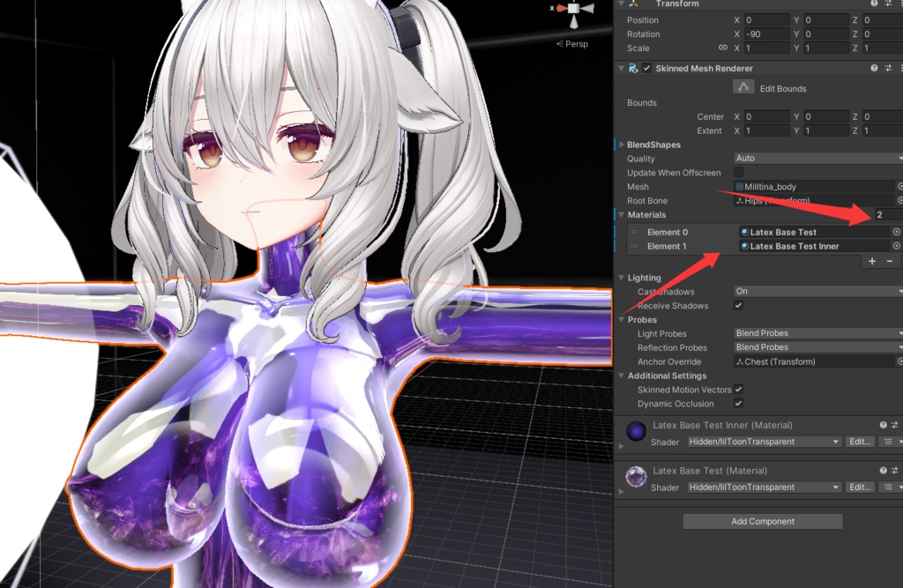Collapse the Transform component foldout

[x=622, y=4]
